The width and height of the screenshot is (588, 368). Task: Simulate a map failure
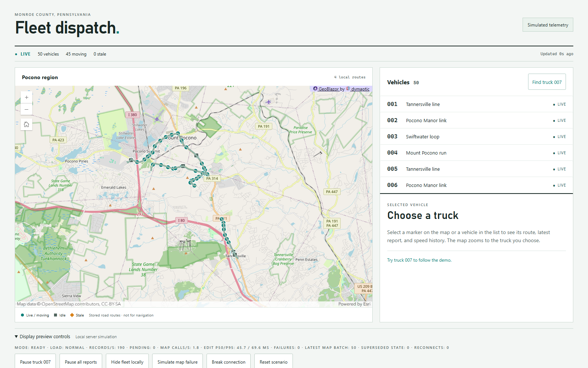click(x=178, y=362)
